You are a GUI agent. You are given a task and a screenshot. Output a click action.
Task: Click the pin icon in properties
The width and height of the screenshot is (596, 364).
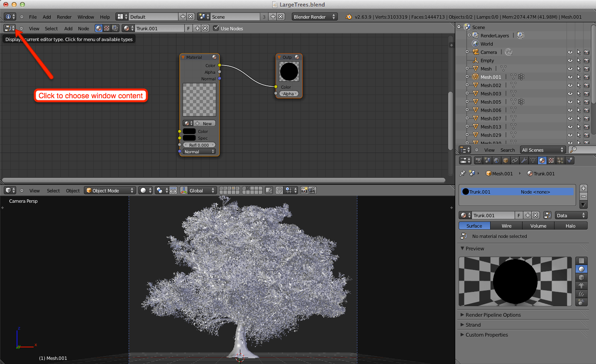coord(463,173)
